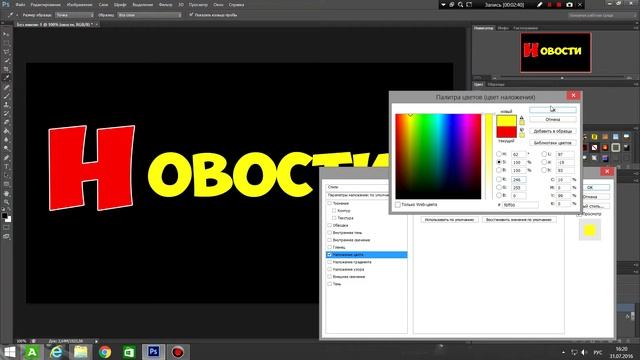Click Отмена in the color picker
The image size is (640, 360).
pyautogui.click(x=553, y=120)
